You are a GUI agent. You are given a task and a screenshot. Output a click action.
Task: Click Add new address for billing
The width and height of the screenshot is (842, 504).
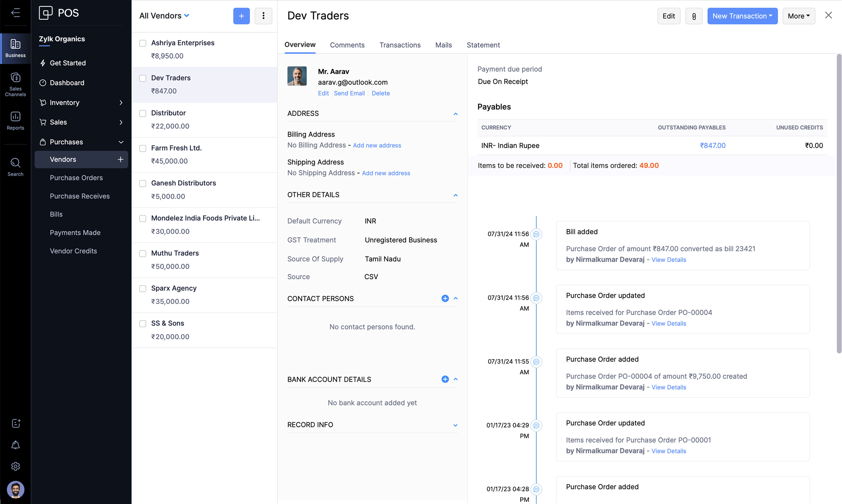(x=377, y=145)
